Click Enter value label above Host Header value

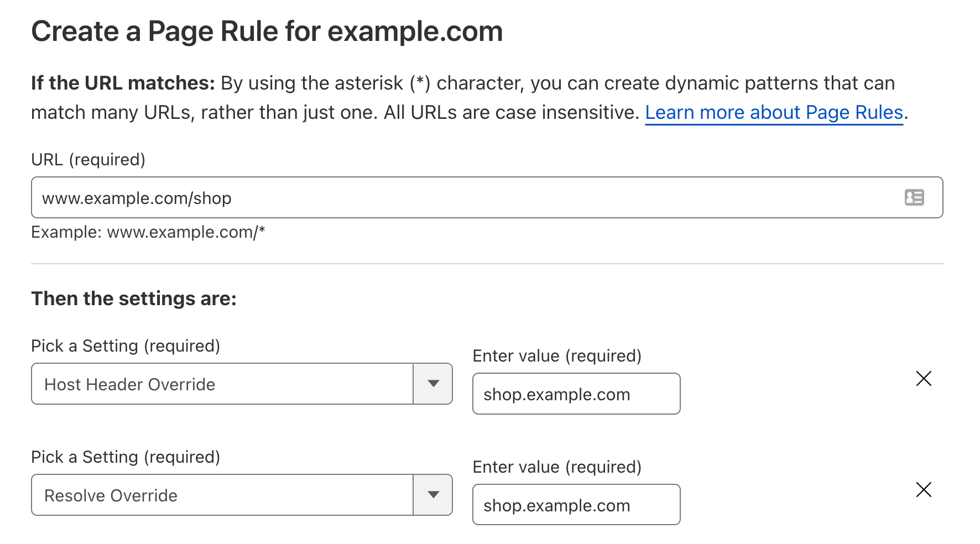557,356
